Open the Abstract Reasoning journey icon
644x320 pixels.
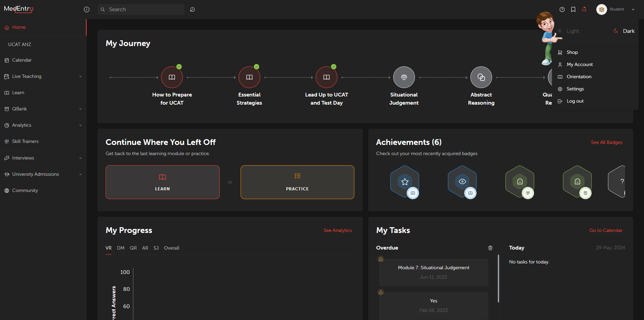[x=481, y=77]
